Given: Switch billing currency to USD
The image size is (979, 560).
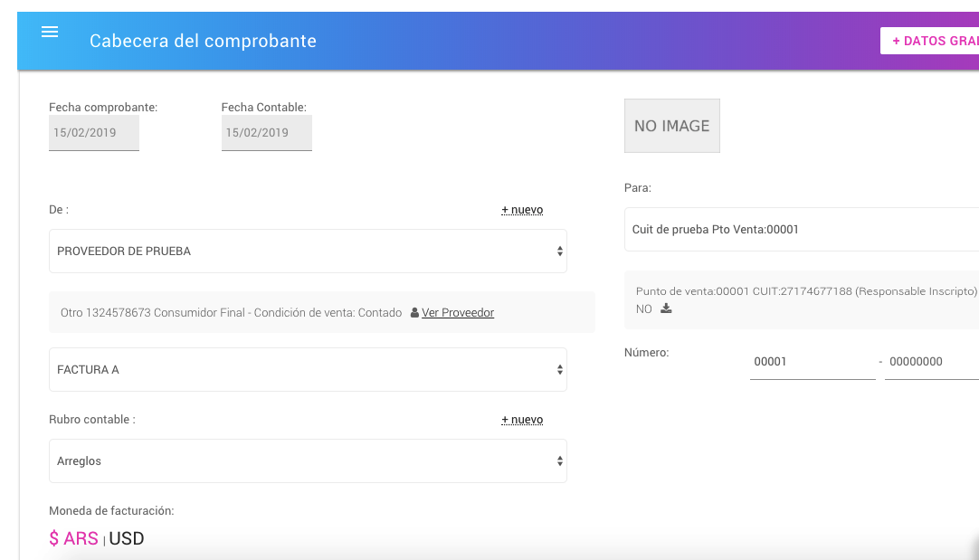Looking at the screenshot, I should coord(127,538).
